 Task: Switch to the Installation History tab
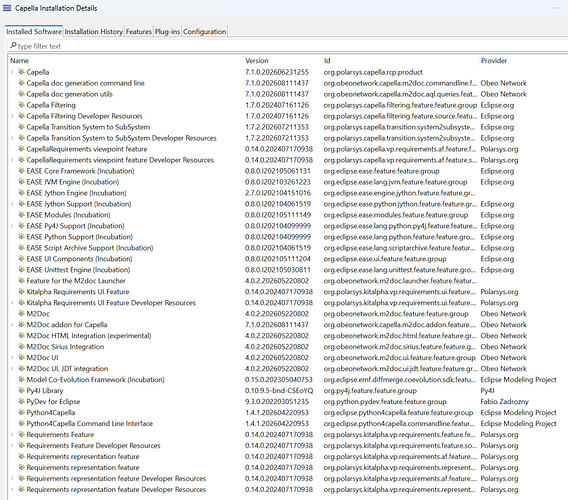(93, 32)
